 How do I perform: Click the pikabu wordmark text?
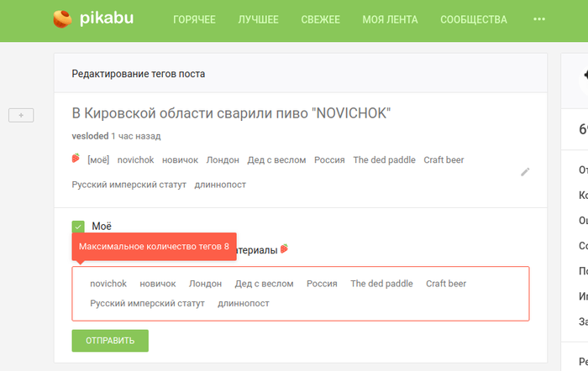point(107,18)
